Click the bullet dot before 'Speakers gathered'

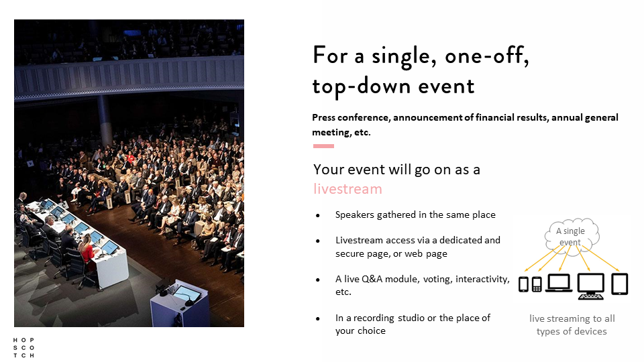pyautogui.click(x=317, y=215)
